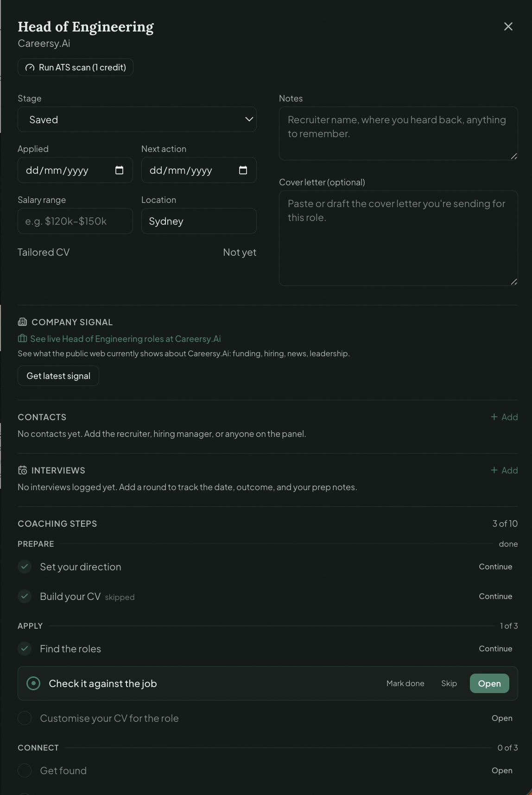Click the Prepare section 'done' status

click(x=508, y=544)
